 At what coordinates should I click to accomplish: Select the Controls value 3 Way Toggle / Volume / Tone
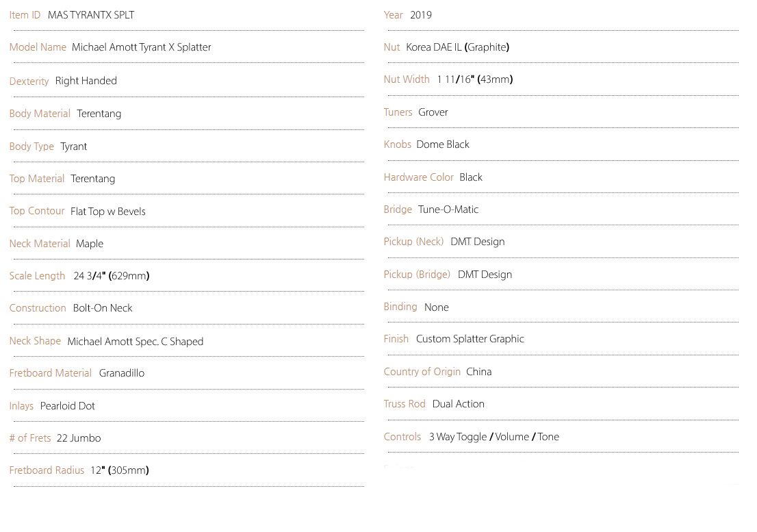tap(494, 437)
